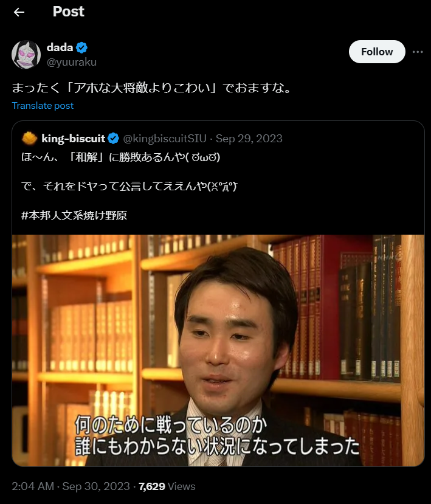Screen dimensions: 431x504
Task: Click the 2:04 AM Sep 30 timestamp
Action: click(x=71, y=486)
